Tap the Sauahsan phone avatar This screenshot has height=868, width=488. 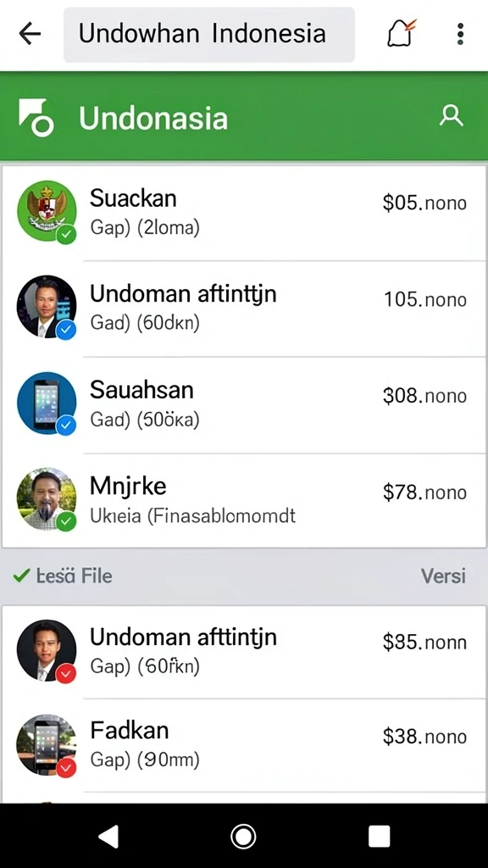pos(47,403)
